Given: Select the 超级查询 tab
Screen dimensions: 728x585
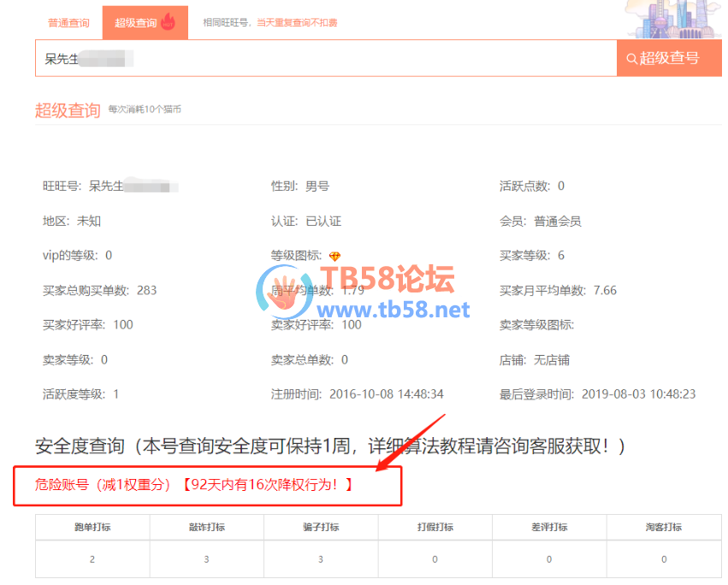Looking at the screenshot, I should (x=135, y=23).
